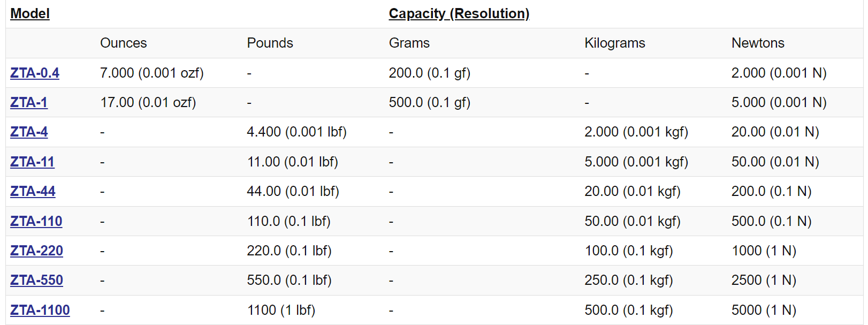Image resolution: width=868 pixels, height=325 pixels.
Task: Select the ZTA-1100 model link
Action: pyautogui.click(x=40, y=310)
